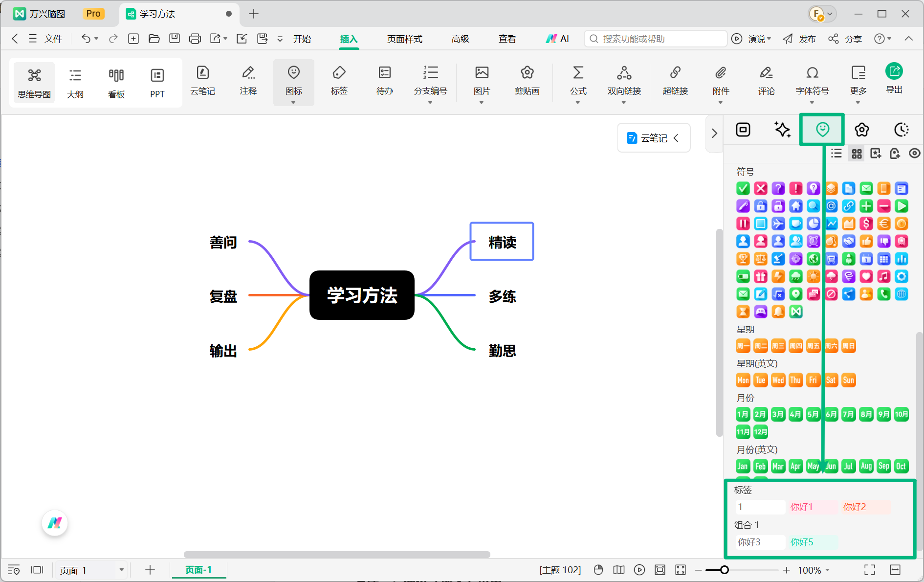Click the 演说 presentation button
The image size is (924, 582).
(751, 39)
